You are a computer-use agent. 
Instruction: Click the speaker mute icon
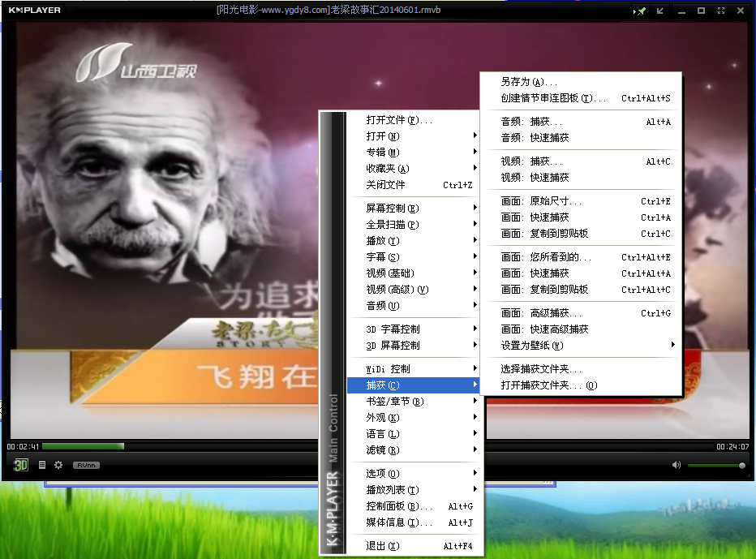(x=676, y=465)
